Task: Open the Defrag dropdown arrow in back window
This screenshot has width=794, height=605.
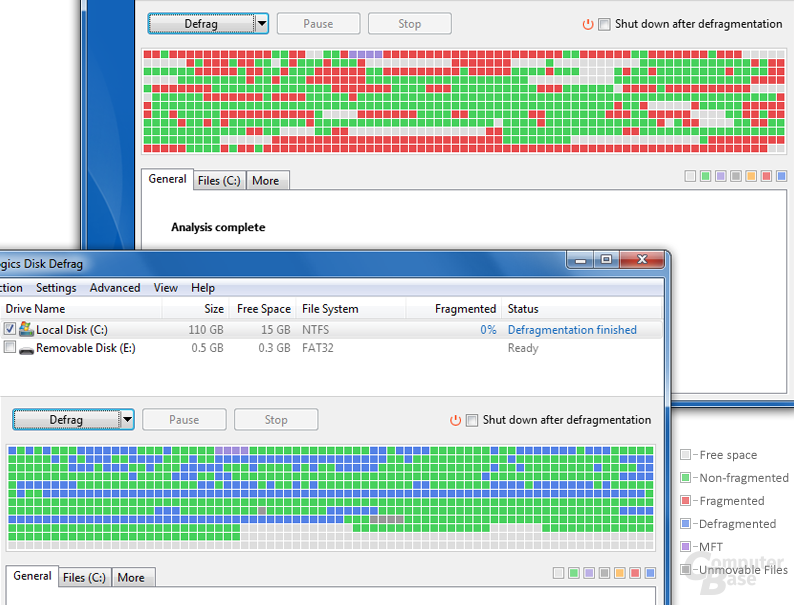Action: [261, 23]
